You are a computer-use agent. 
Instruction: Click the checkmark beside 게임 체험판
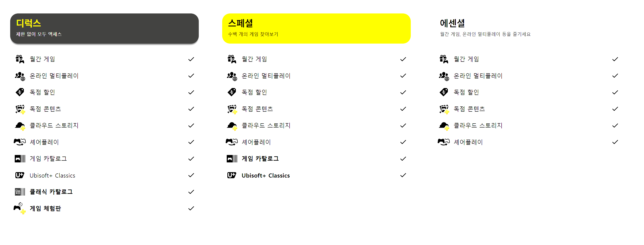click(x=191, y=209)
